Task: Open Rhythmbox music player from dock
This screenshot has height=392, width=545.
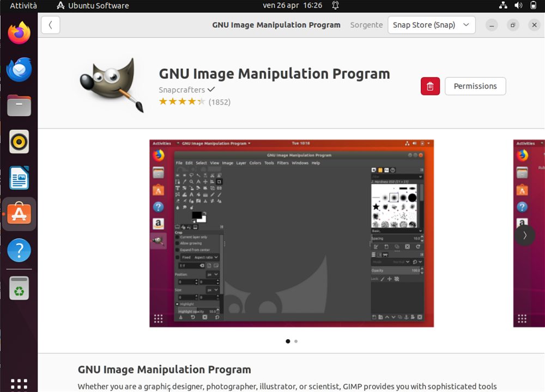Action: (x=19, y=142)
